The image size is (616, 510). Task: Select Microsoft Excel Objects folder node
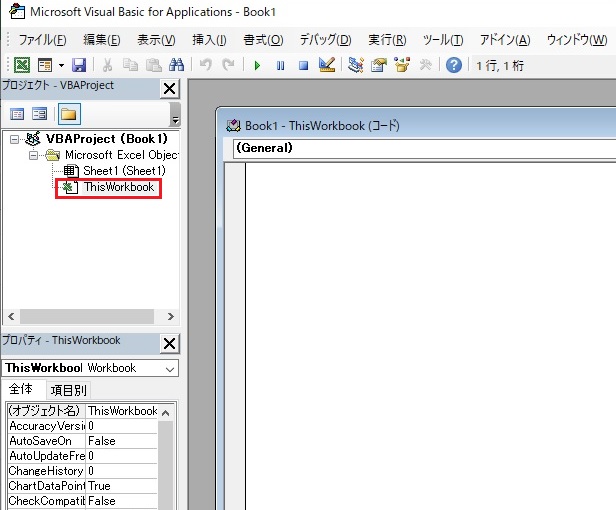122,155
